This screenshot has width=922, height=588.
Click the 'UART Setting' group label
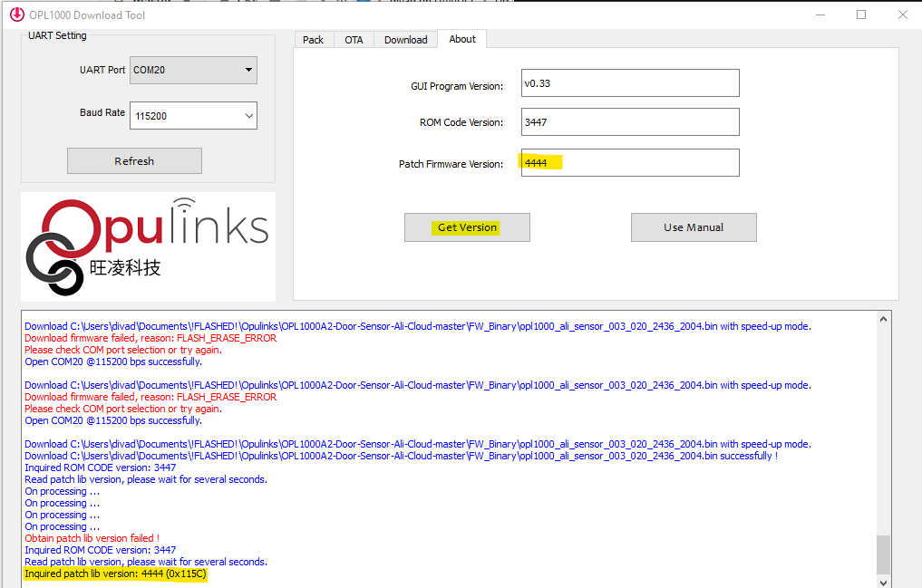[x=57, y=35]
